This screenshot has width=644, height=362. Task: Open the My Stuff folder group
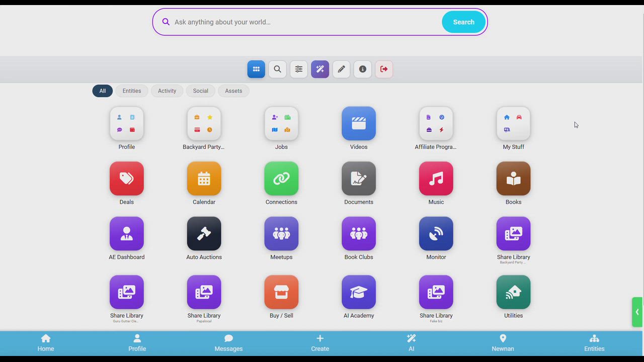coord(513,124)
